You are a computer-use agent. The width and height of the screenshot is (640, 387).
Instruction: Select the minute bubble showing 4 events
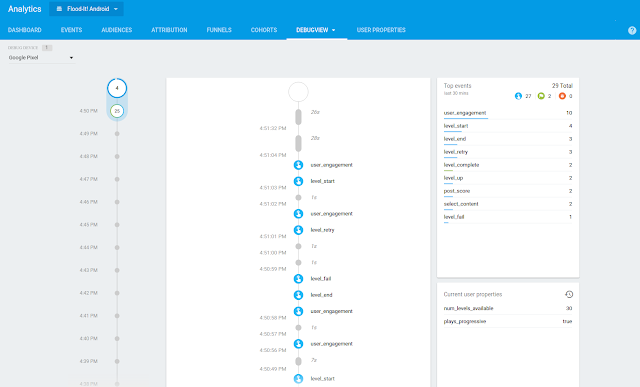(x=117, y=88)
